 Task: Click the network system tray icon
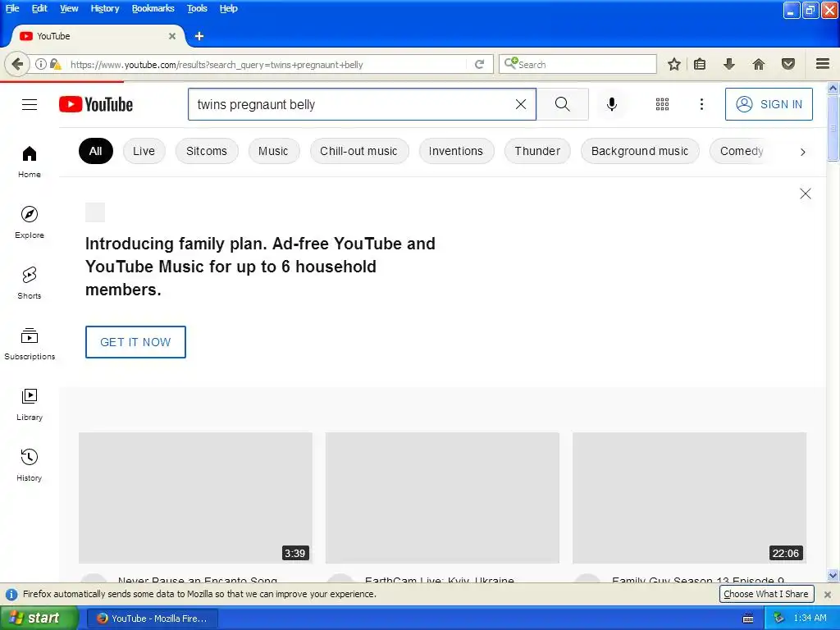tap(779, 619)
